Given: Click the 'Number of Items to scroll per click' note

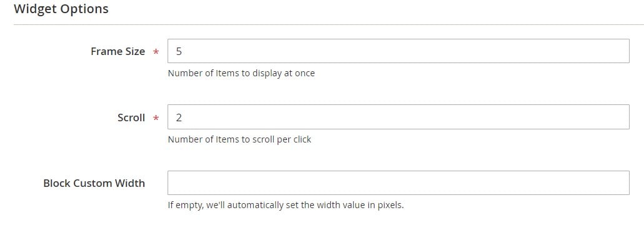Looking at the screenshot, I should click(239, 139).
